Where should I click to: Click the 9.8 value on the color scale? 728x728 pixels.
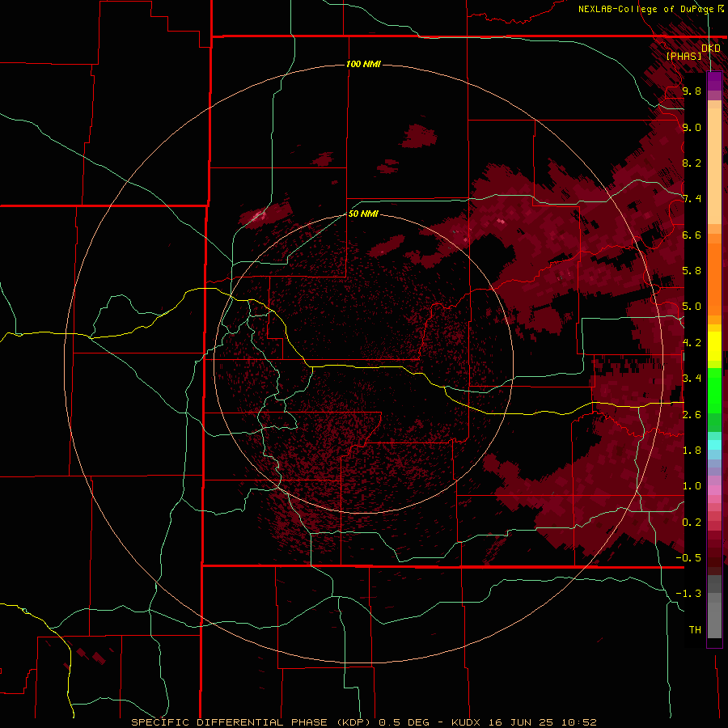tap(692, 91)
